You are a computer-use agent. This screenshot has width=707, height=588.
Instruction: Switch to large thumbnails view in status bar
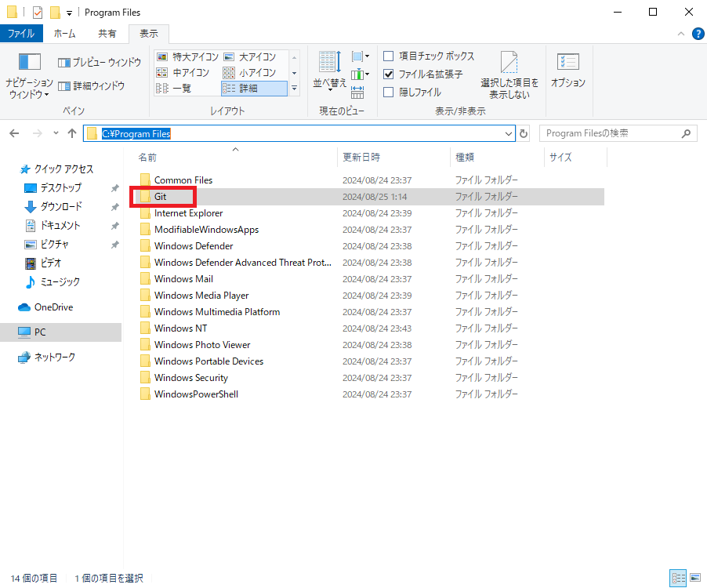(x=694, y=578)
